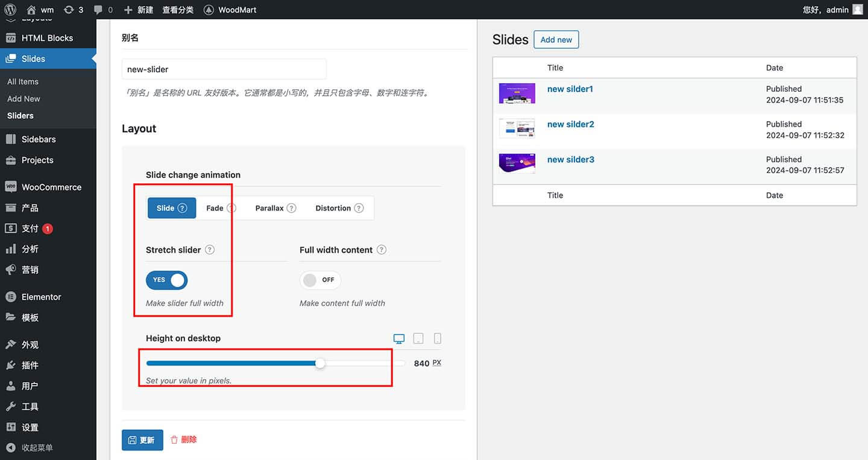Open 产品 menu item
This screenshot has height=460, width=868.
(x=48, y=208)
